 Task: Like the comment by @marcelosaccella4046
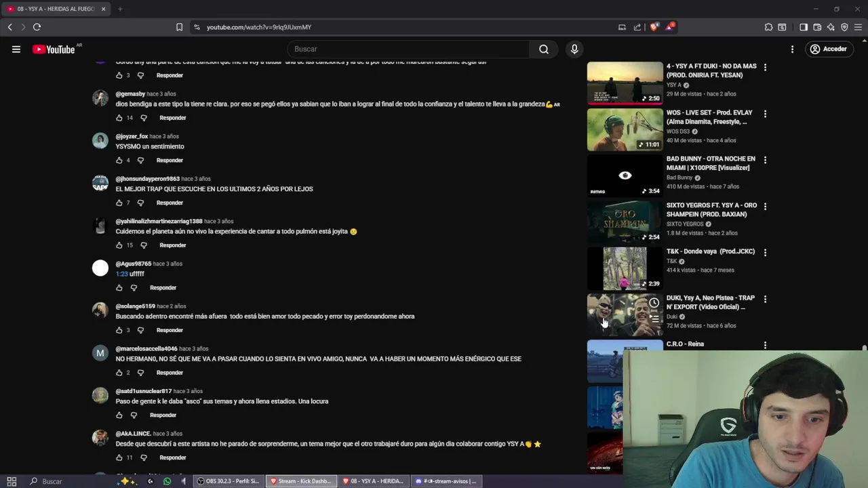pyautogui.click(x=119, y=373)
